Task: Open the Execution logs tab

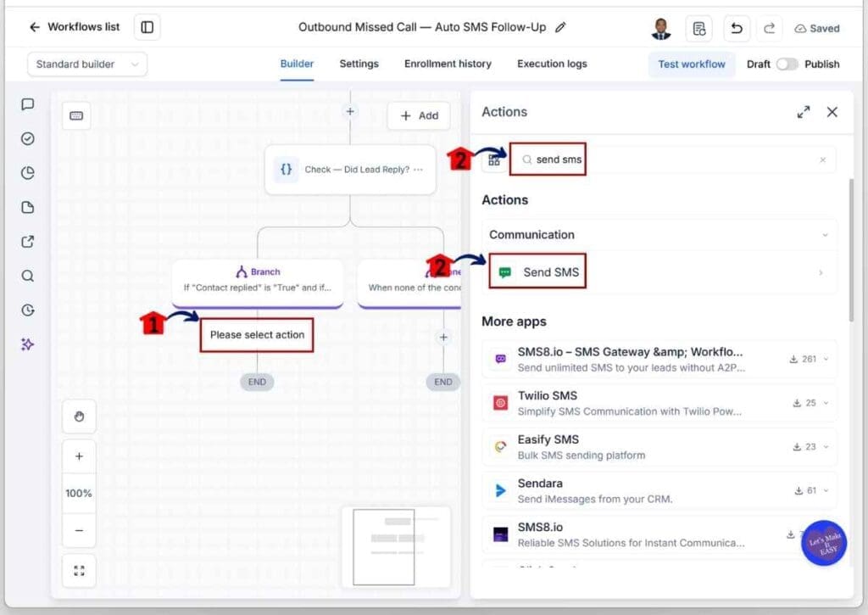Action: coord(552,64)
